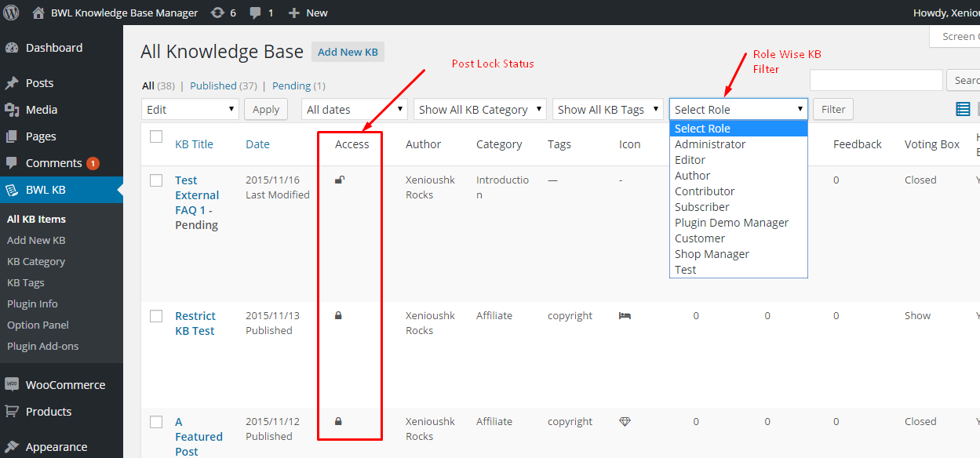980x458 pixels.
Task: Open the bulk actions Edit dropdown
Action: click(x=190, y=109)
